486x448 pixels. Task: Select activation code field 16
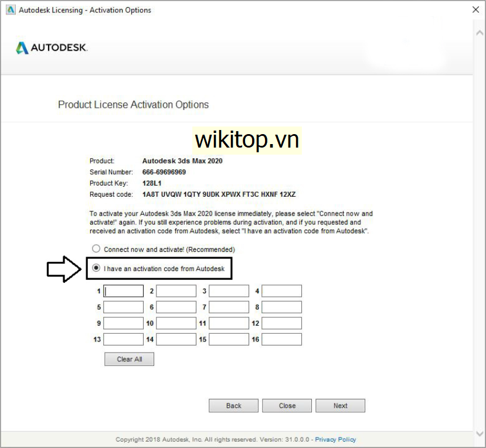[x=281, y=339]
